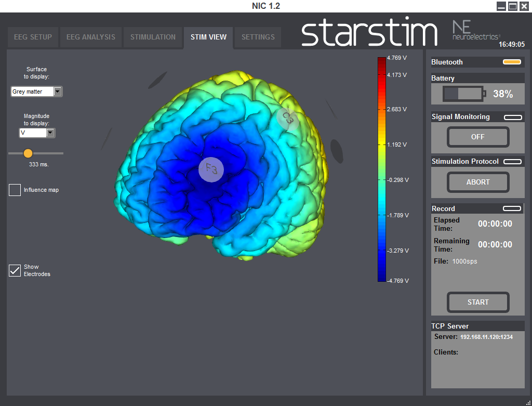532x406 pixels.
Task: Go to the STIMULATION tab
Action: point(153,37)
